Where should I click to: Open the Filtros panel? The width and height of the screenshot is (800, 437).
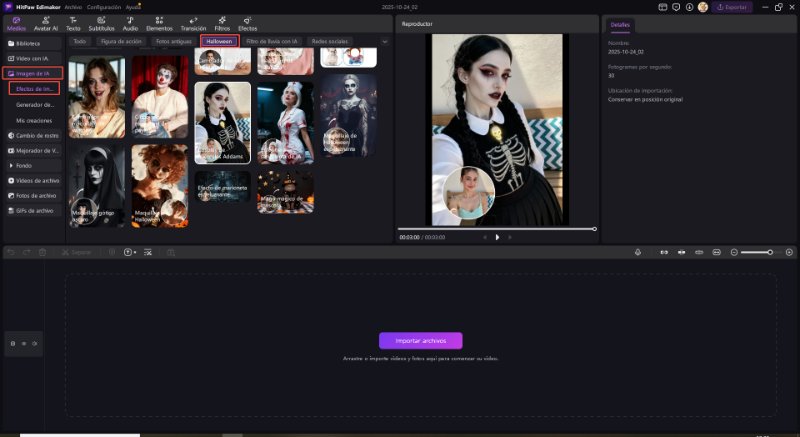(x=222, y=24)
